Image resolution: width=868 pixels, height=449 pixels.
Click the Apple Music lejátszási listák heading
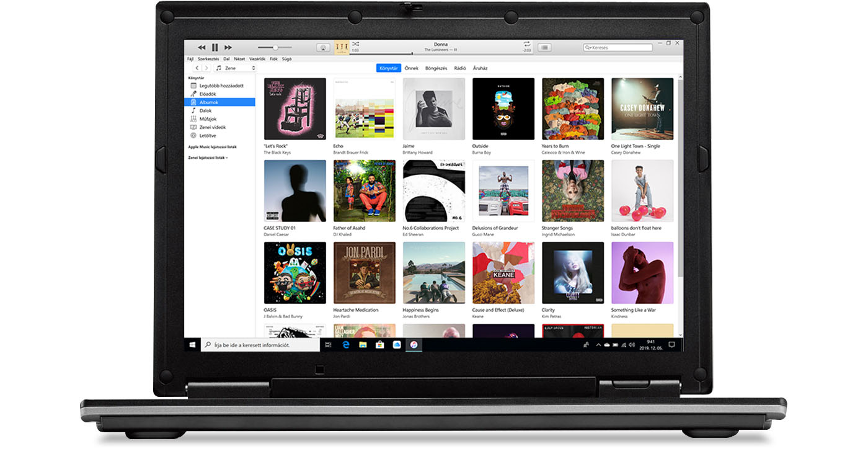[212, 147]
